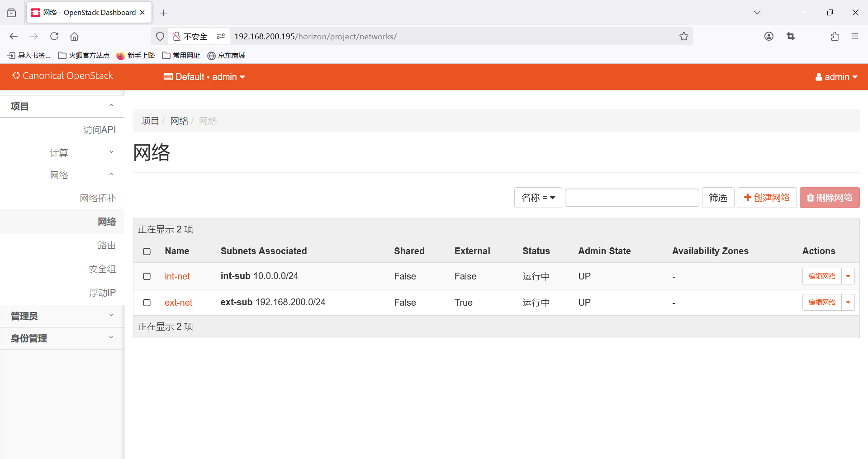This screenshot has width=868, height=459.
Task: Open the admin user menu
Action: tap(836, 77)
